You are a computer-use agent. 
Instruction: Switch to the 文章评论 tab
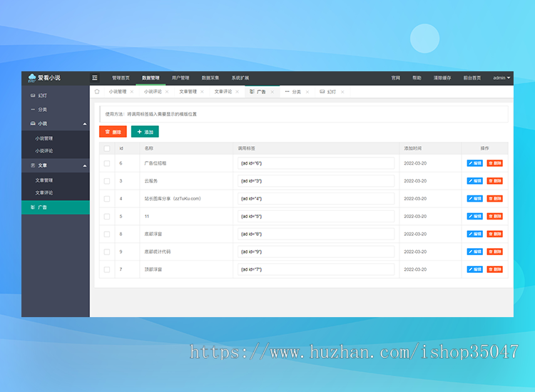pyautogui.click(x=223, y=92)
